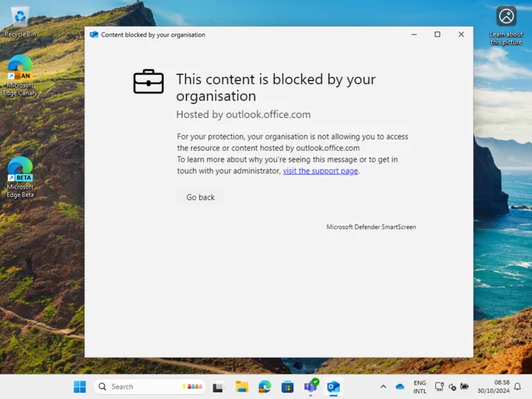532x399 pixels.
Task: Open the Recycle Bin desktop icon
Action: point(20,22)
